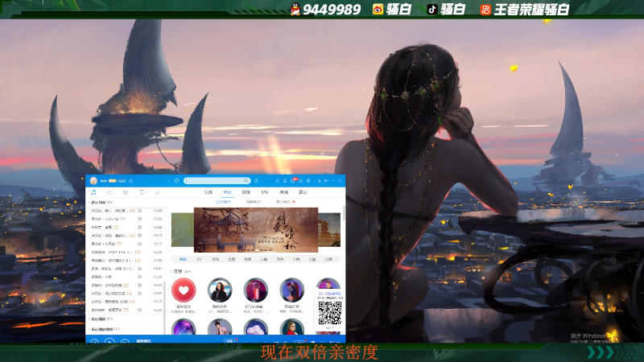This screenshot has width=644, height=362.
Task: Switch to the 歌词 tab
Action: pyautogui.click(x=303, y=192)
